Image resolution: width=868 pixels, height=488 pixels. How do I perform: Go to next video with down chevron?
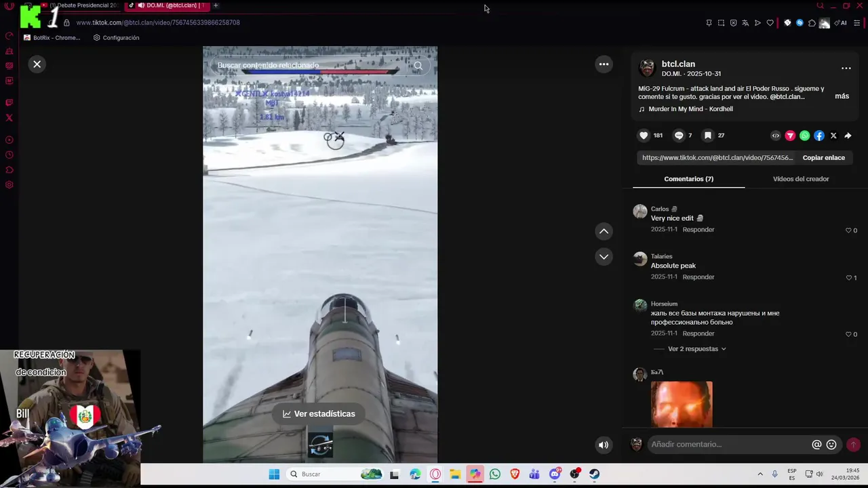pos(604,257)
